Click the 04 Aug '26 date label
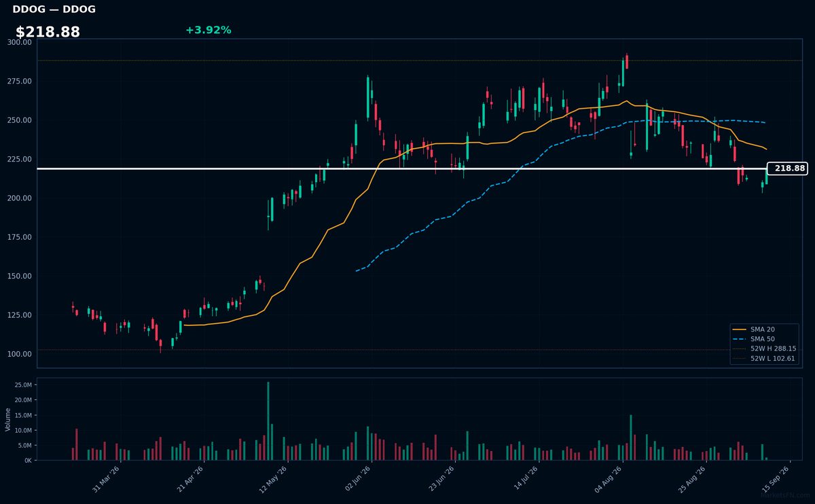 pyautogui.click(x=610, y=478)
